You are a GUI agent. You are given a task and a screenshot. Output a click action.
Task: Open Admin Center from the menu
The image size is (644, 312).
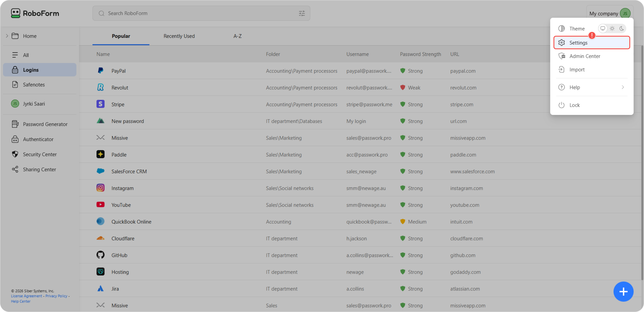pos(591,56)
